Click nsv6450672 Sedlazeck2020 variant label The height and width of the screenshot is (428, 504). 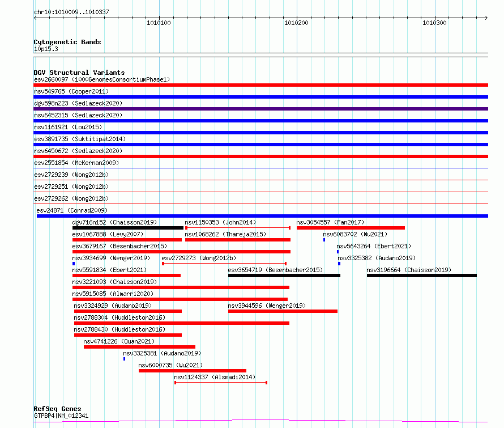78,151
